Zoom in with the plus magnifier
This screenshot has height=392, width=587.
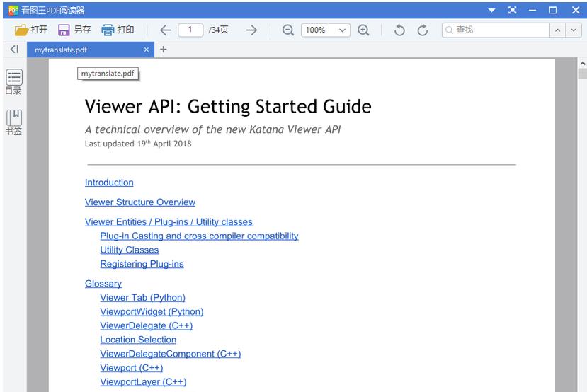click(363, 30)
